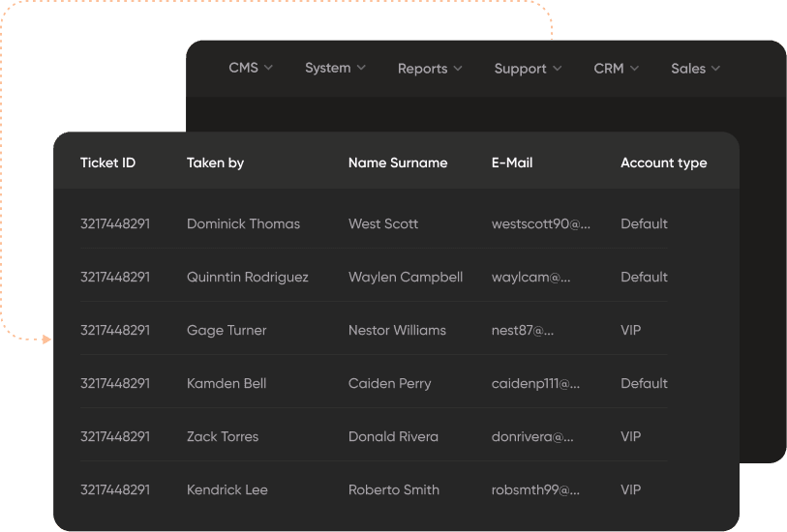Select the Name Surname column header
This screenshot has width=787, height=532.
(x=397, y=163)
